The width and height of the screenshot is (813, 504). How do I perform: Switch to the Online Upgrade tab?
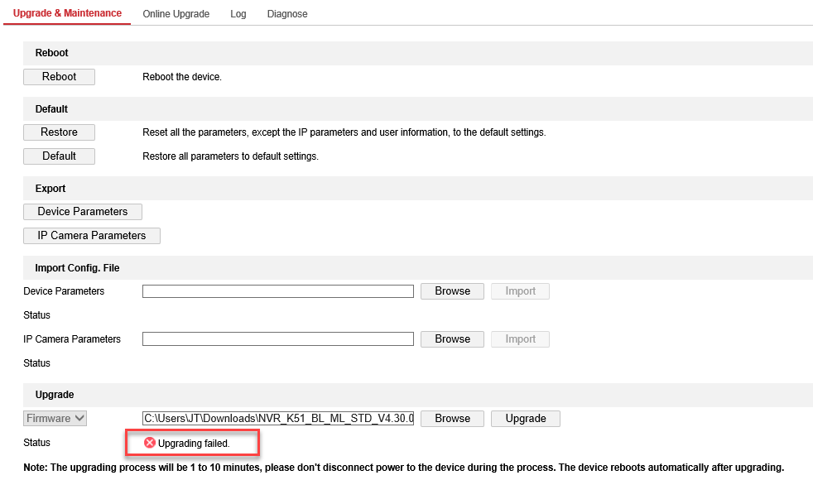click(176, 14)
